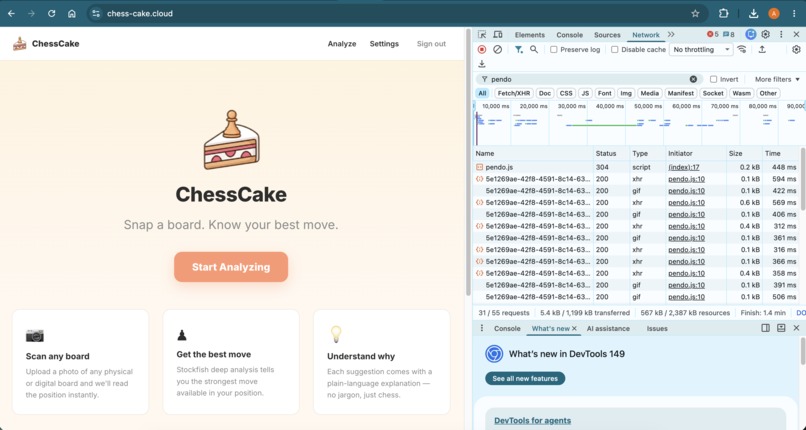Expand the More filters dropdown
The image size is (806, 430).
777,79
